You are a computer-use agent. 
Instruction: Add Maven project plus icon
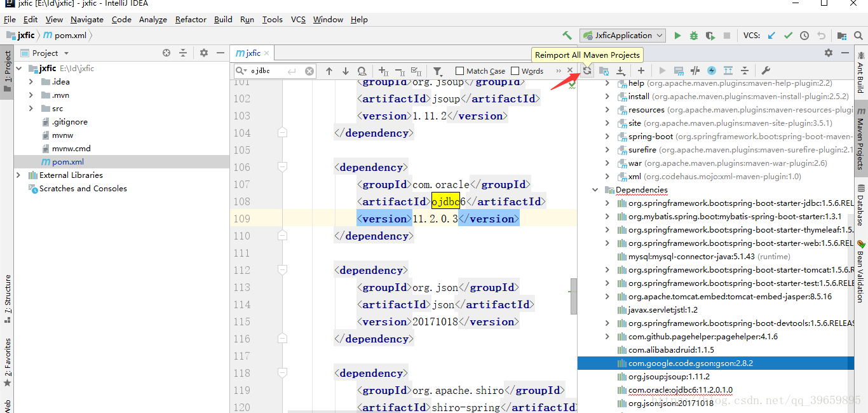pyautogui.click(x=641, y=71)
